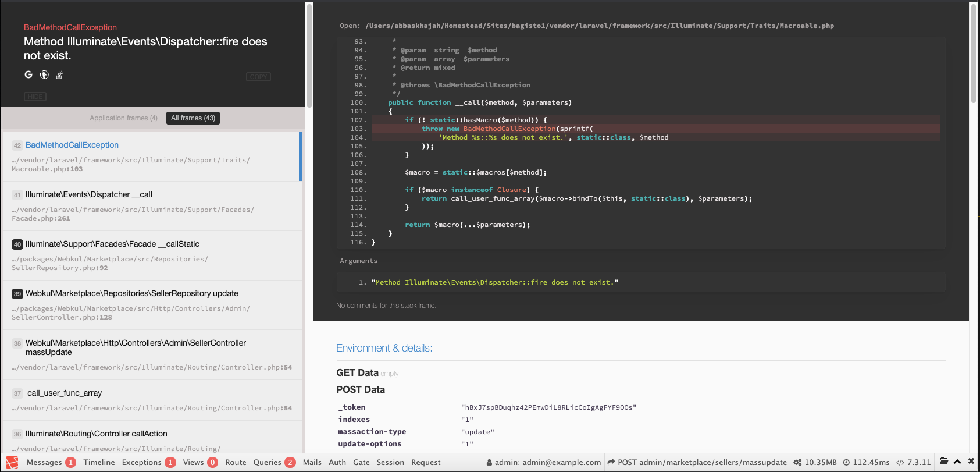Click the POST route indicator in debugbar

pos(697,462)
